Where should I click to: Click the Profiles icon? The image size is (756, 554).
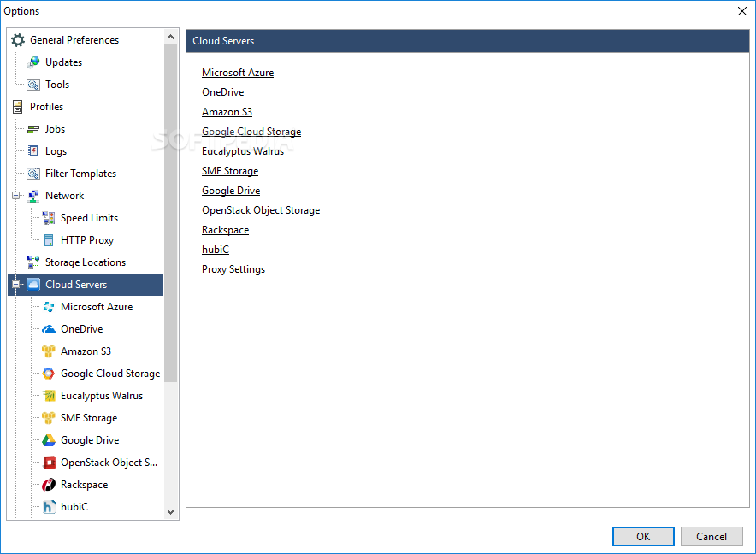18,107
